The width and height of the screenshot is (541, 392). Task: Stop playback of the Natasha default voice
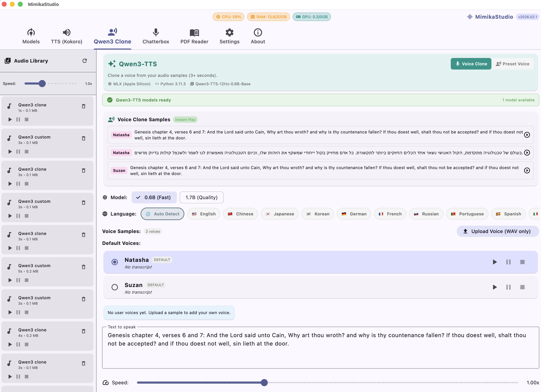[x=522, y=262]
